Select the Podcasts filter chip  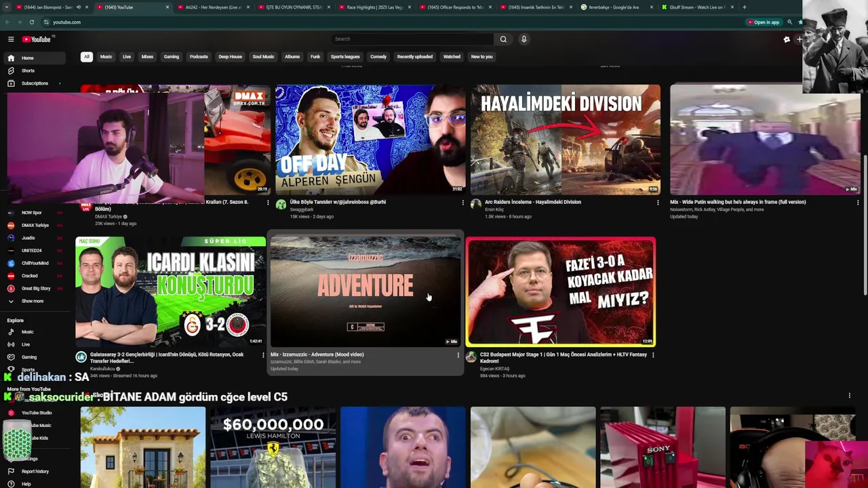[x=199, y=57]
